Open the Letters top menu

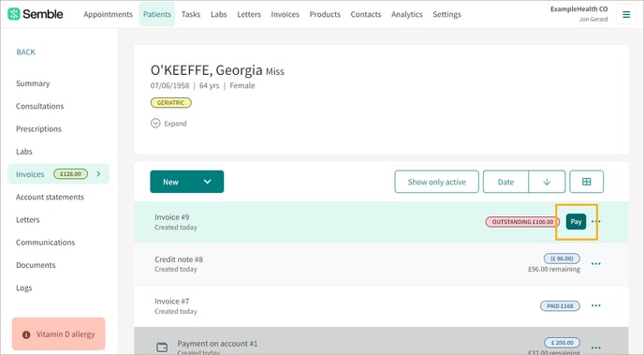point(249,14)
